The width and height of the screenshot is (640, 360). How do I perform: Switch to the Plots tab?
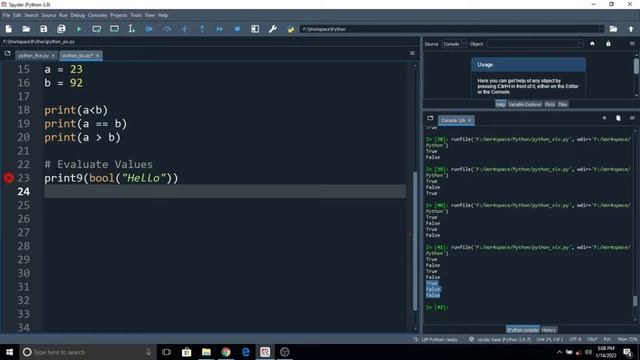[x=550, y=104]
